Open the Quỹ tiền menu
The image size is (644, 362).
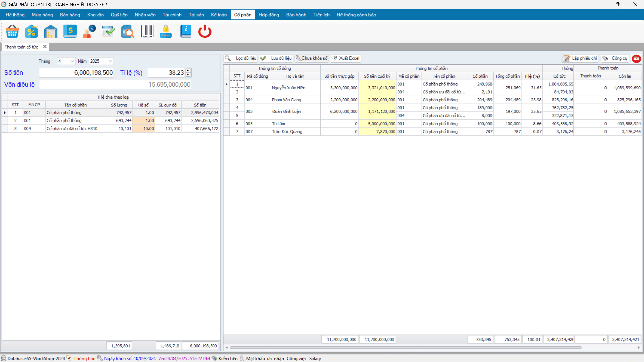(x=119, y=15)
